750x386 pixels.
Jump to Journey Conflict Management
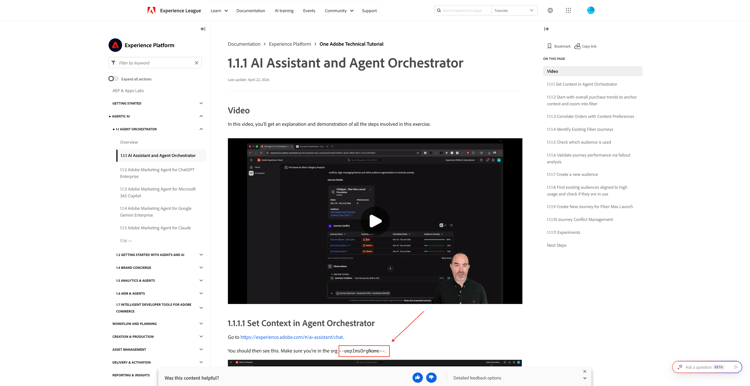coord(580,220)
